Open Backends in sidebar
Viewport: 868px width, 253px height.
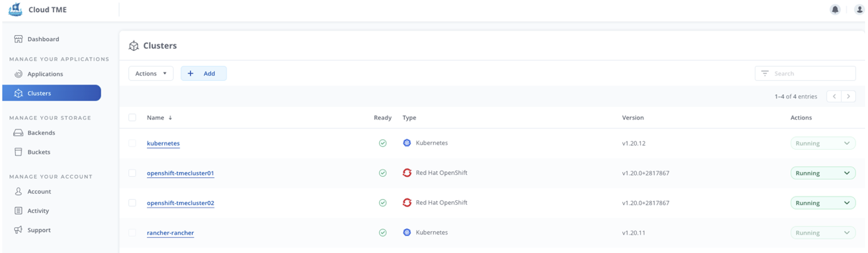(41, 133)
